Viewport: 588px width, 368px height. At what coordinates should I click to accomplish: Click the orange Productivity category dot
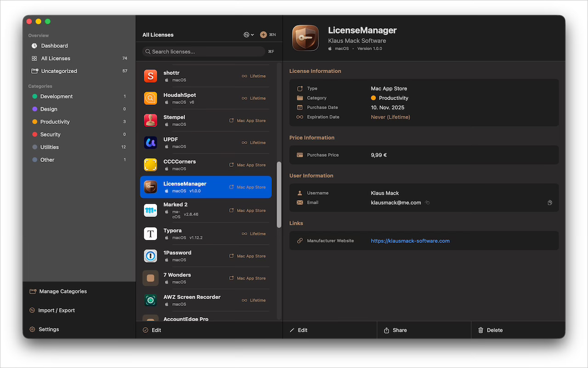(x=35, y=122)
